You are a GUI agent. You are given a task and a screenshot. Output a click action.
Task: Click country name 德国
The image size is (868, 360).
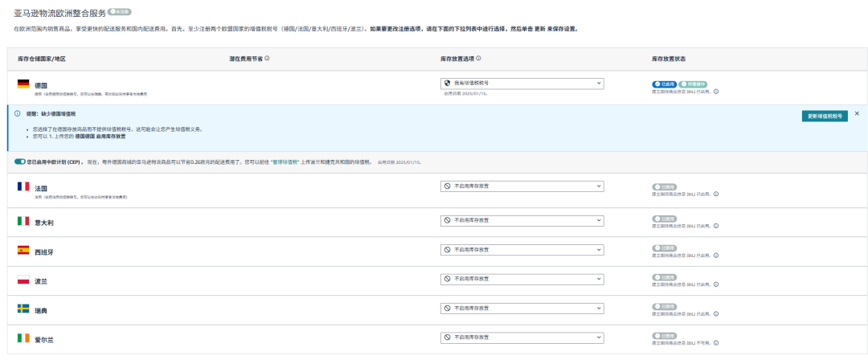(41, 86)
